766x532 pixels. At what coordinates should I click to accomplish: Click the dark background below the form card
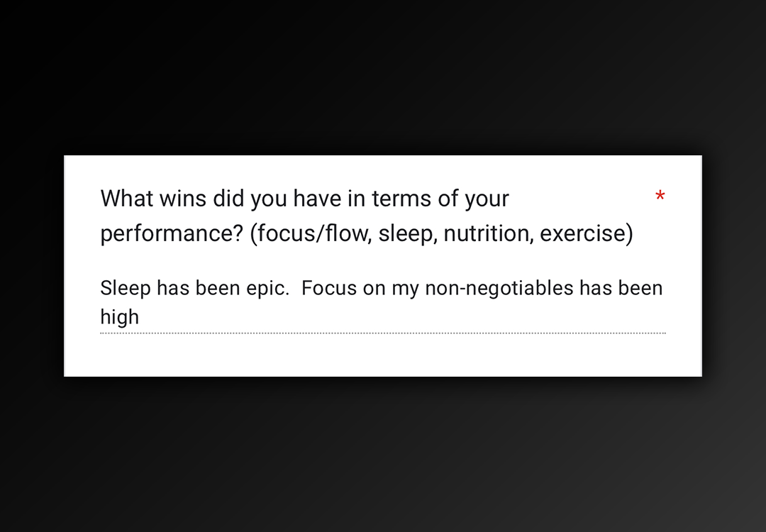click(382, 454)
